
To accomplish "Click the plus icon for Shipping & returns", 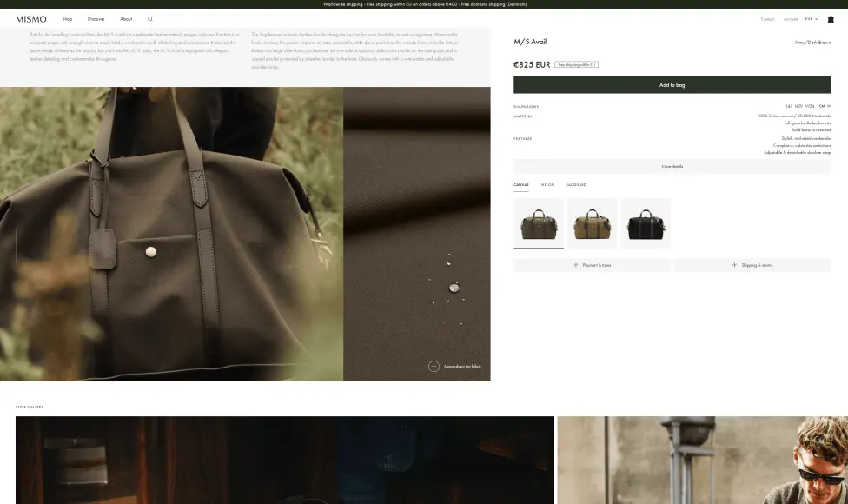I will [x=734, y=265].
